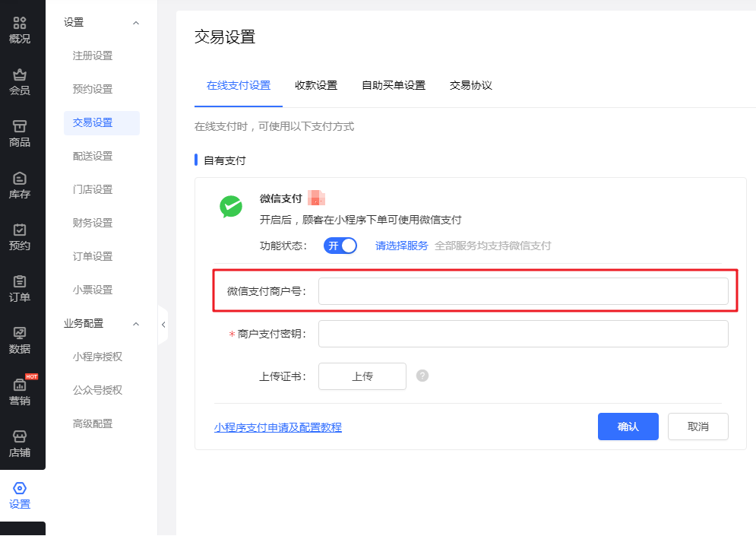The width and height of the screenshot is (756, 536).
Task: Collapse the 业务配置 menu group
Action: point(136,324)
